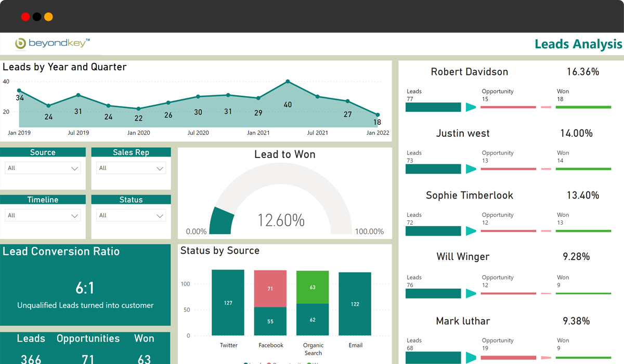The height and width of the screenshot is (364, 624).
Task: Click the Beyondkey logo icon
Action: click(21, 44)
